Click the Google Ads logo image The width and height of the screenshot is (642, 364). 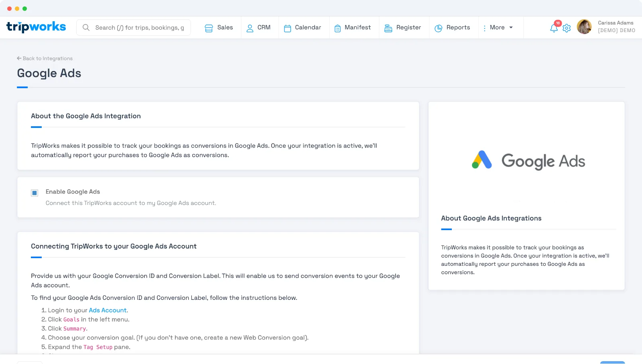[x=528, y=160]
